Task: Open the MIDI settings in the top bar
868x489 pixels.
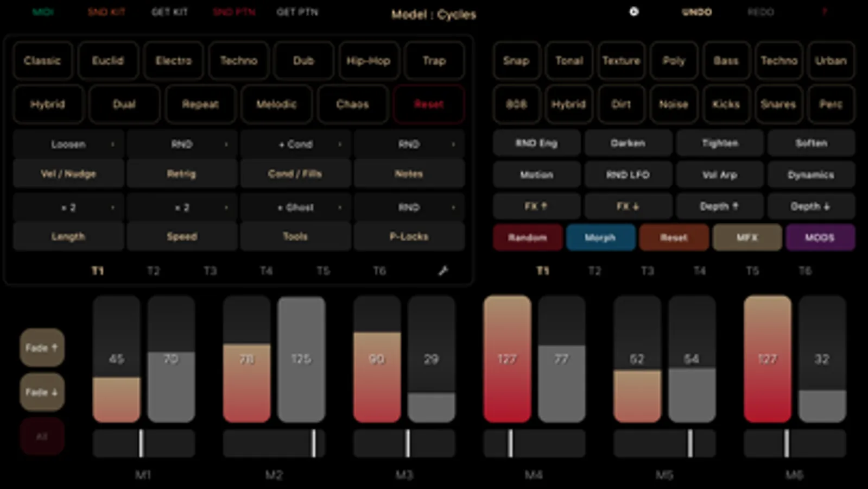Action: coord(43,12)
